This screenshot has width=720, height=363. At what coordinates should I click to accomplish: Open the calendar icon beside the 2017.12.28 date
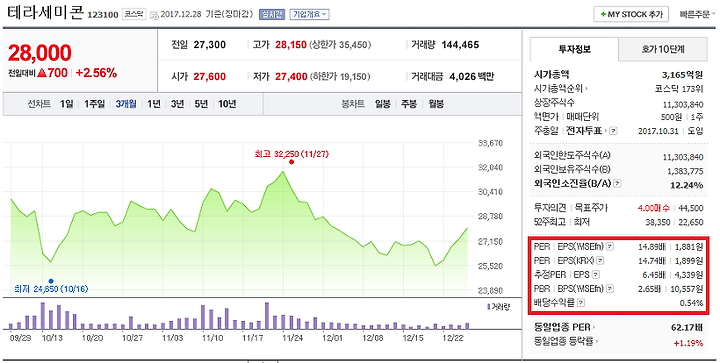click(x=154, y=14)
